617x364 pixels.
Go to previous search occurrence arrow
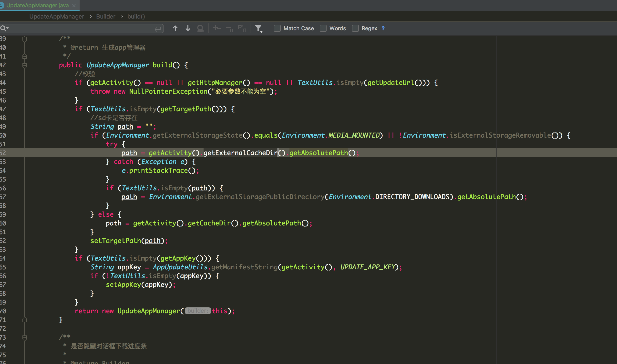click(175, 29)
